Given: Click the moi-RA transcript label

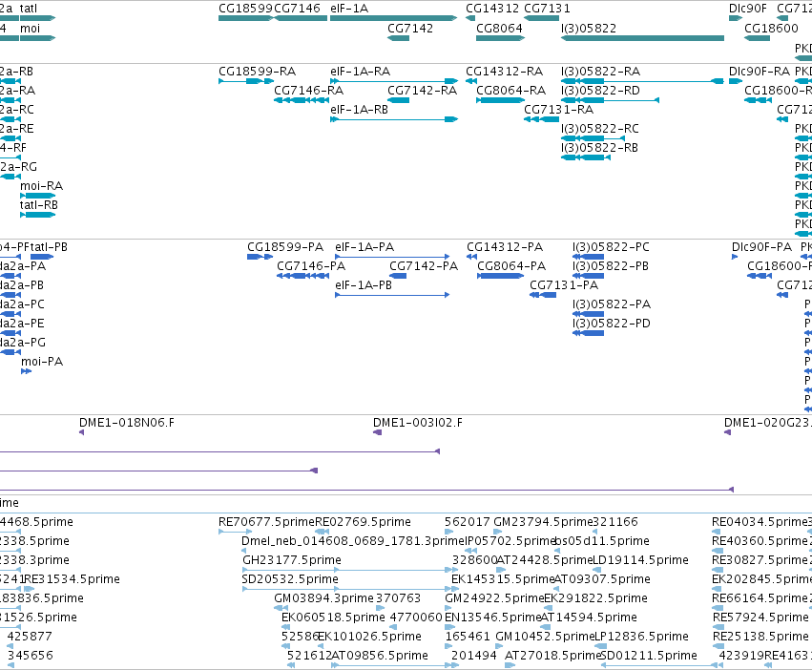Looking at the screenshot, I should click(x=41, y=185).
